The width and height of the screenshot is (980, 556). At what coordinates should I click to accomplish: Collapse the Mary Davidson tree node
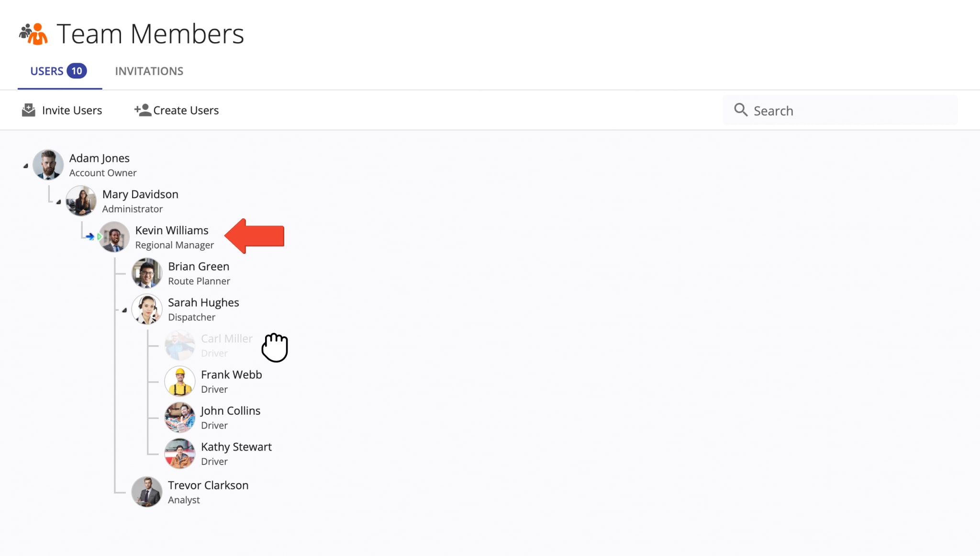coord(58,202)
